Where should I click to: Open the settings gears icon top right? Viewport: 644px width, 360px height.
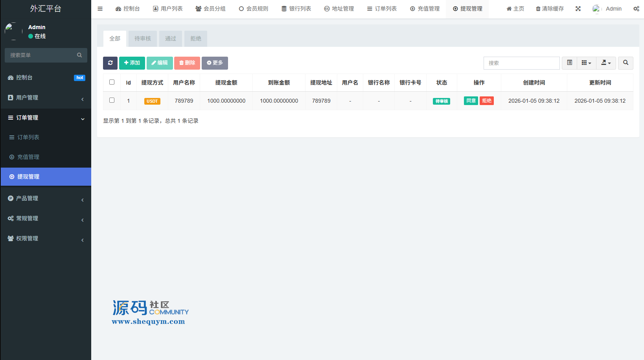pyautogui.click(x=636, y=9)
